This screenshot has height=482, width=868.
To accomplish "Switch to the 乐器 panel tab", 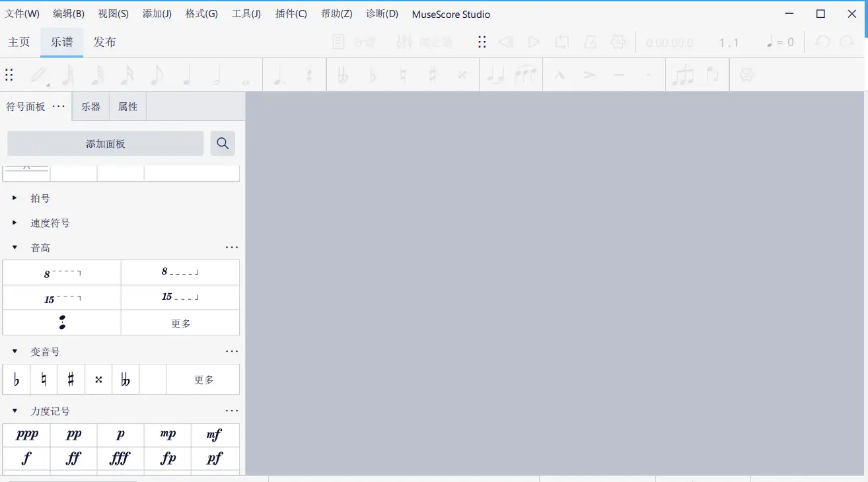I will coord(91,107).
